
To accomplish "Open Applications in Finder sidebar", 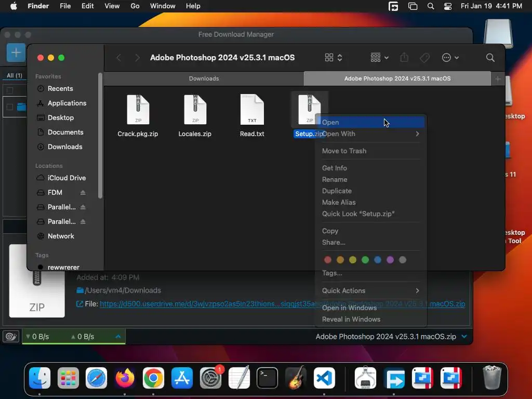I will pos(62,103).
